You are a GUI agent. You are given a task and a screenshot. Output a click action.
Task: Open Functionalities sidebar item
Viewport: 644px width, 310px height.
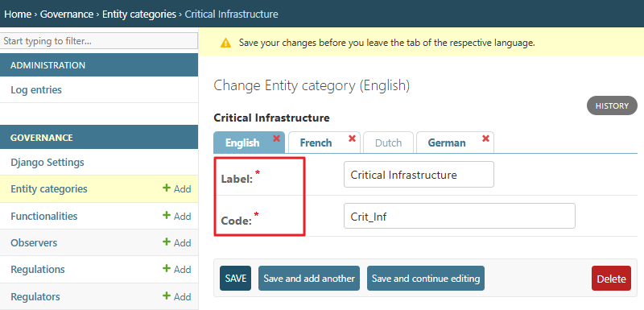pos(44,216)
